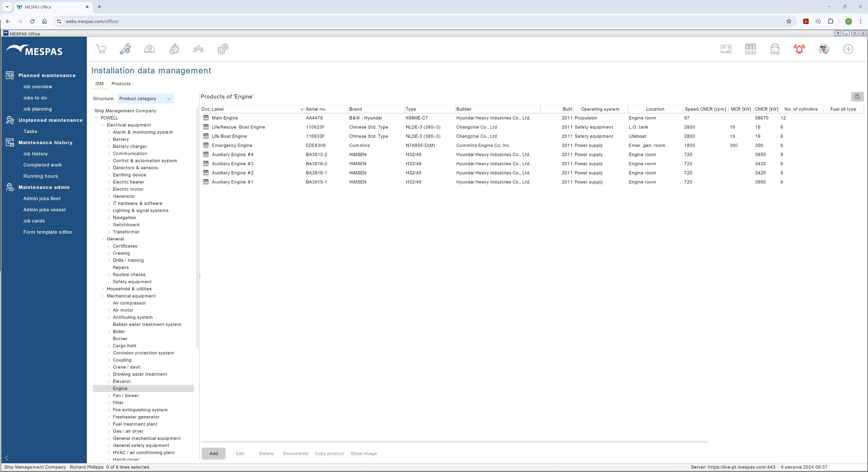Open the doc icon of Auxiliary Engine #1
Image resolution: width=868 pixels, height=472 pixels.
point(206,182)
